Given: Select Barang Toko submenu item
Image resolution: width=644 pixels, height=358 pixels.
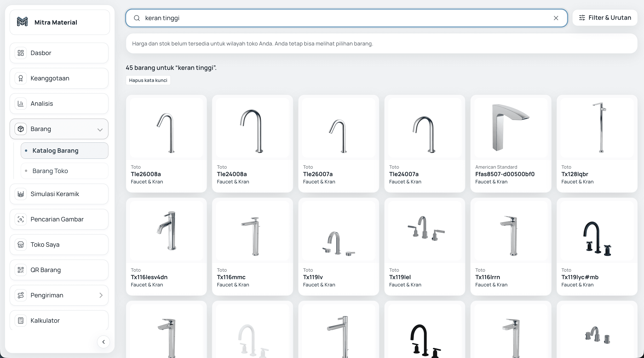Looking at the screenshot, I should coord(65,171).
